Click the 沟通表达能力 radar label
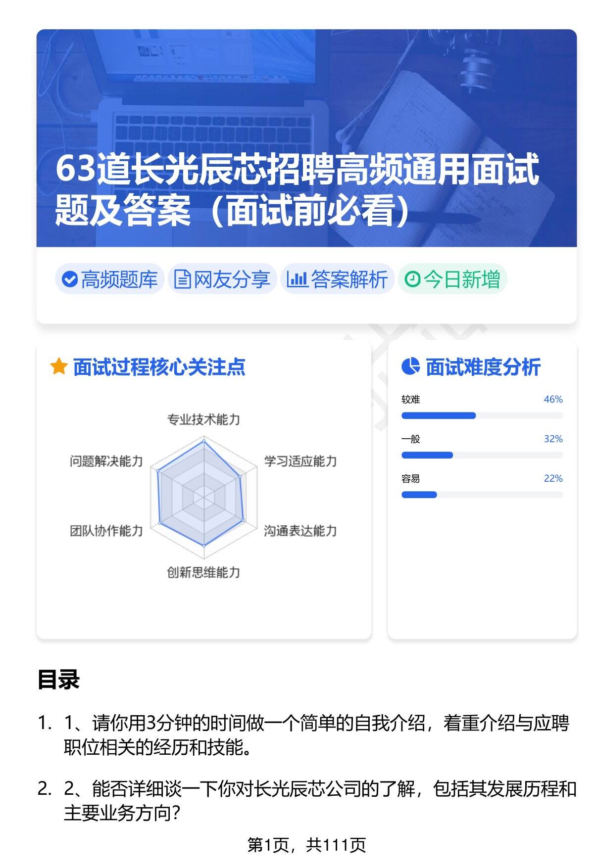 pyautogui.click(x=300, y=531)
